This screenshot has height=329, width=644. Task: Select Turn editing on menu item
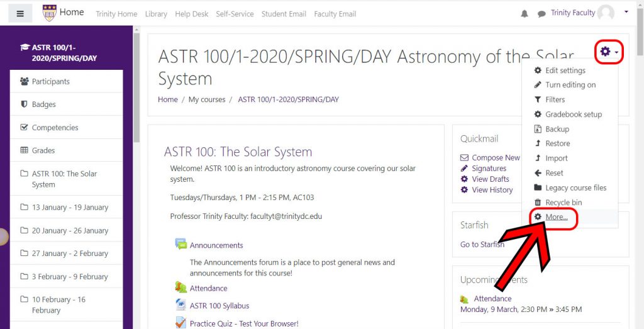click(x=570, y=85)
